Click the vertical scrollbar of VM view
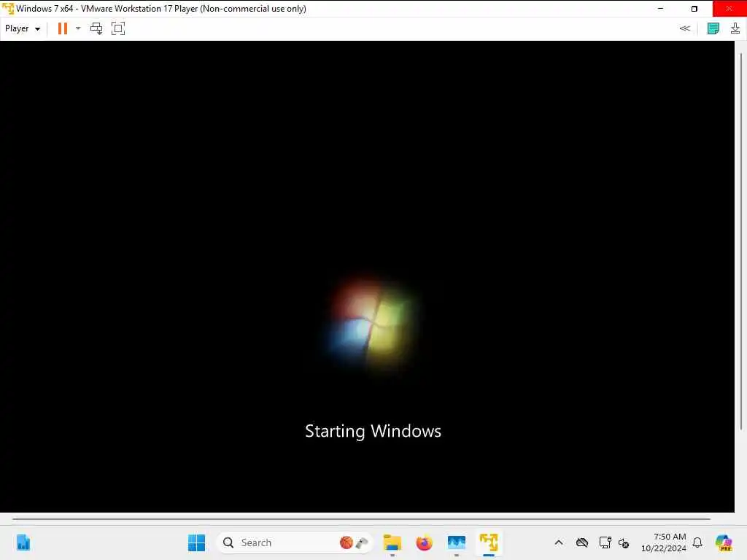747x560 pixels. point(741,241)
